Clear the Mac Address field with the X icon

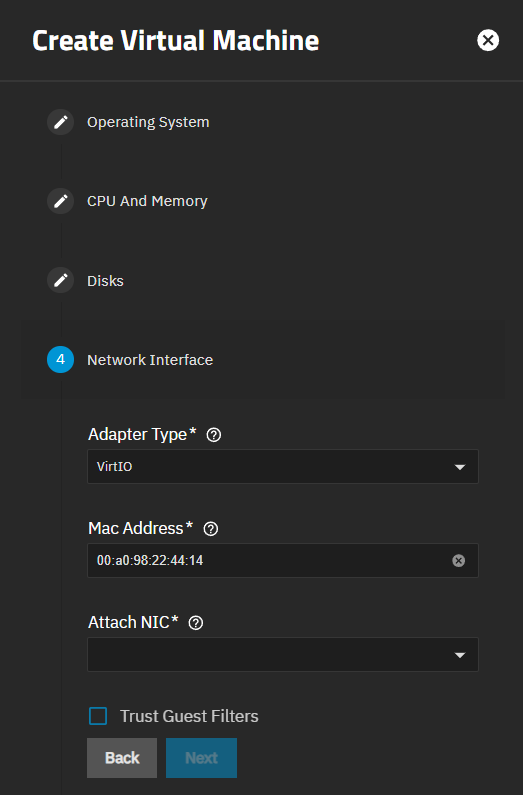(459, 560)
